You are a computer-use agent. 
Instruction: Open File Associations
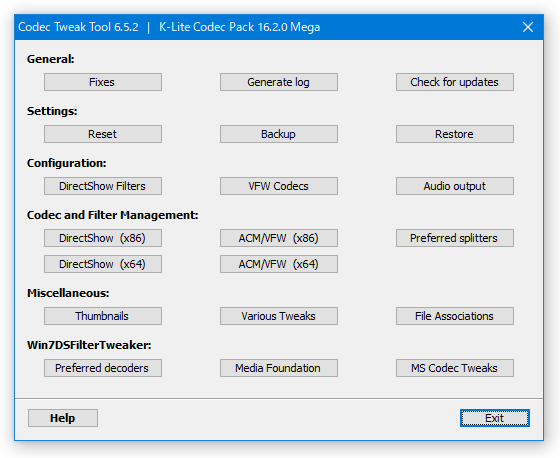[x=455, y=316]
